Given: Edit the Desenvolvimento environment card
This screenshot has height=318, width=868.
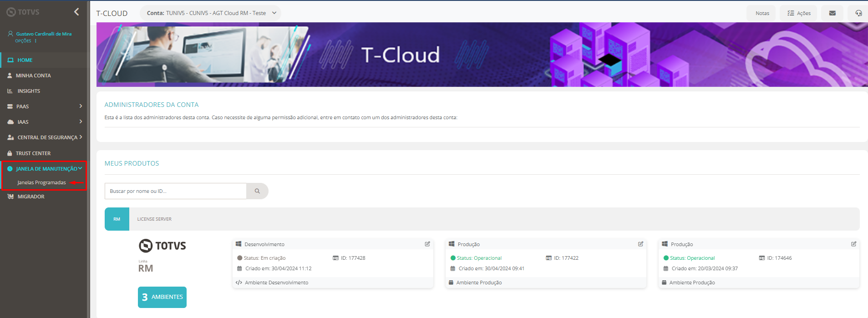Looking at the screenshot, I should 427,244.
